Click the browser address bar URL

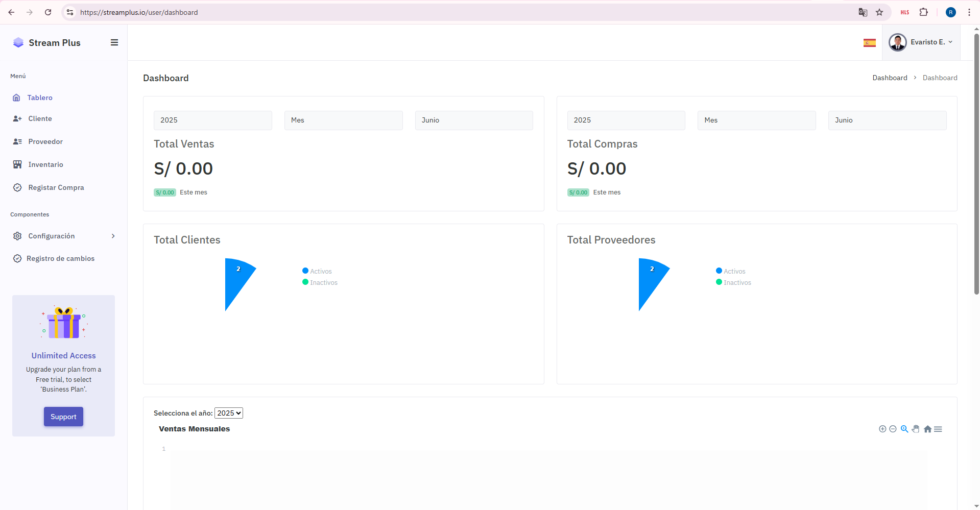click(139, 12)
